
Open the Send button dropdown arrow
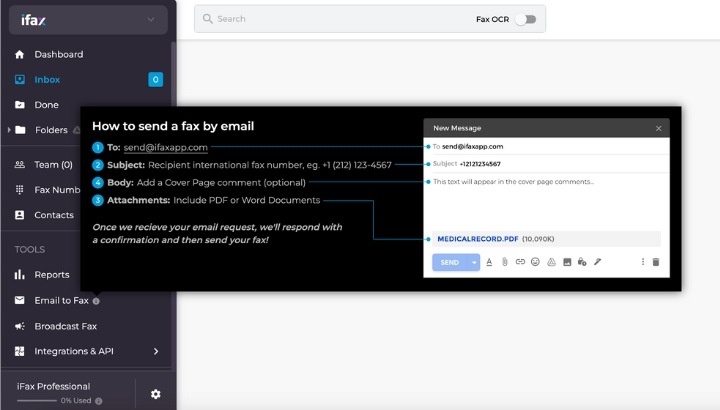tap(474, 262)
